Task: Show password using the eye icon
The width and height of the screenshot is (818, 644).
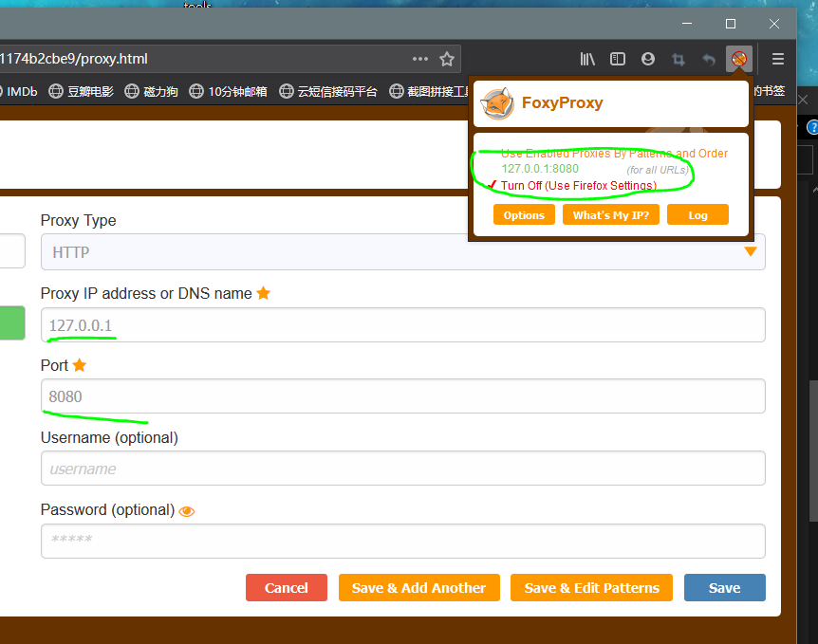Action: [x=187, y=511]
